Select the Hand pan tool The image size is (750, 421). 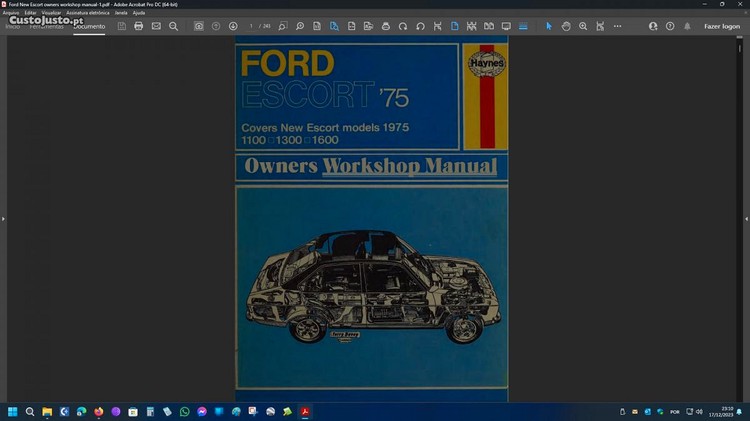pos(566,26)
